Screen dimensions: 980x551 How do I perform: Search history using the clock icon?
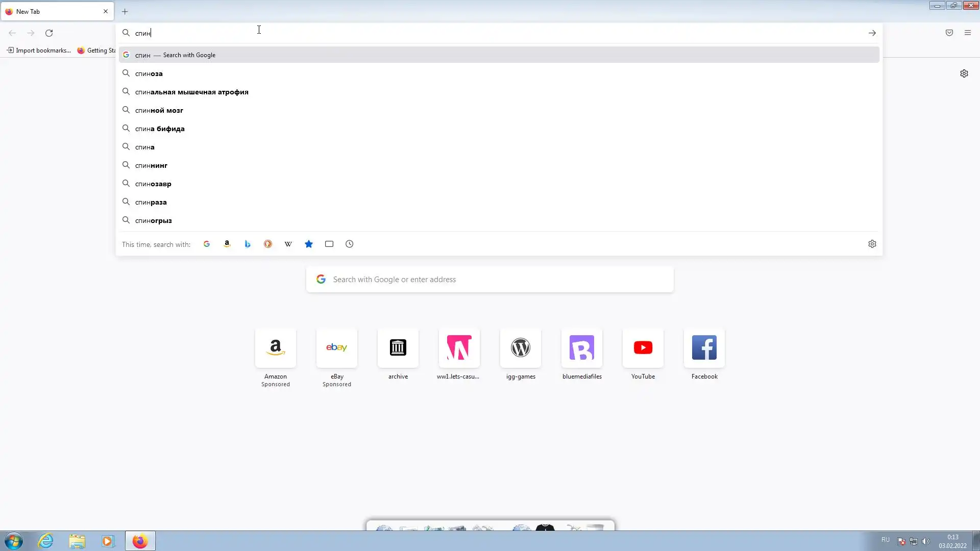pyautogui.click(x=350, y=244)
